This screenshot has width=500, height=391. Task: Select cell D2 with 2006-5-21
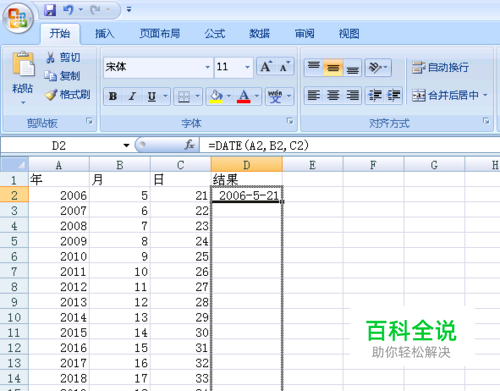(247, 195)
